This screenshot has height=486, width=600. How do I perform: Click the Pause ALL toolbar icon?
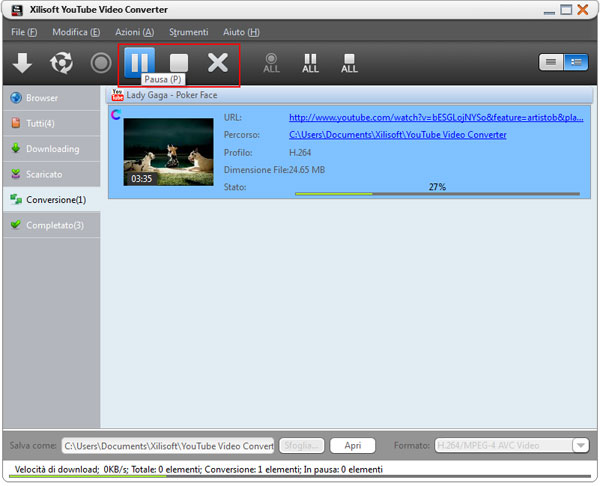click(x=310, y=63)
